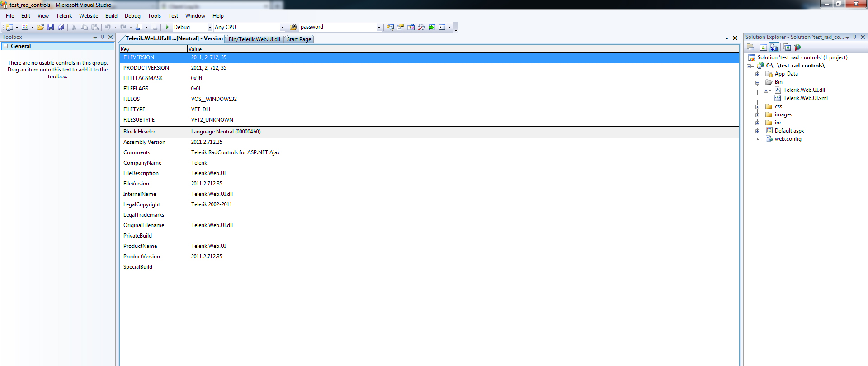Click the Cut scissors icon

point(74,27)
